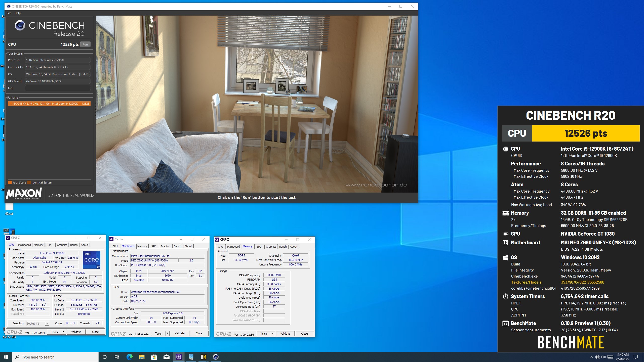Click DRAM Frequency value 3300.0 MHz
644x362 pixels.
coord(274,275)
